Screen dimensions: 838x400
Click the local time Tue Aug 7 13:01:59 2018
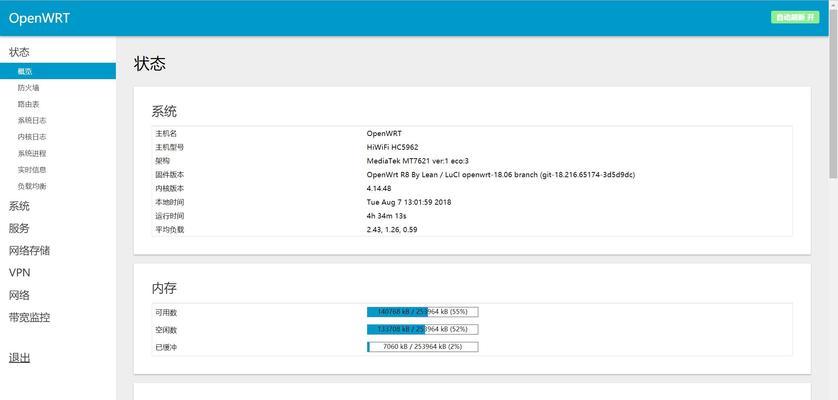[x=409, y=203]
